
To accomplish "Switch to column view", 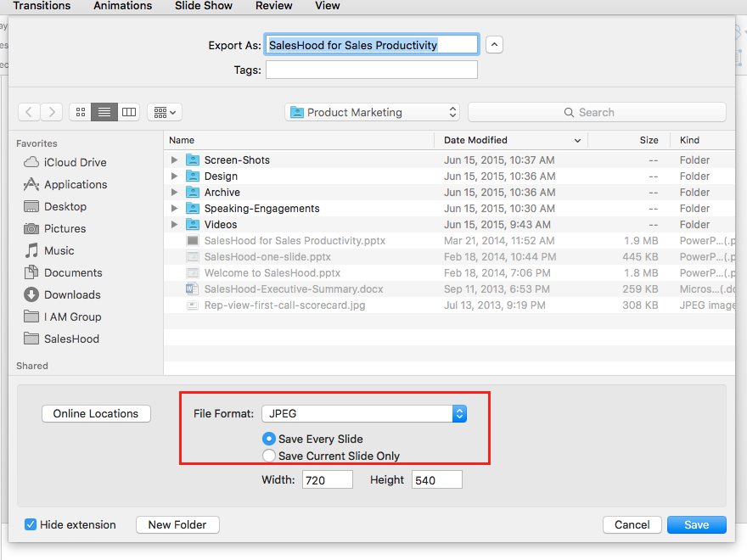I will [129, 112].
